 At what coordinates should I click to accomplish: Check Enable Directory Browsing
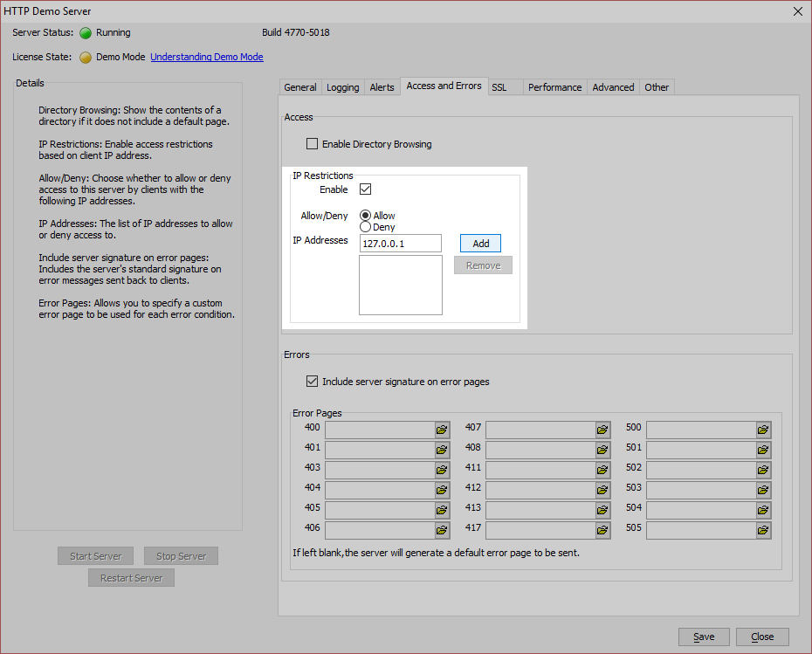pos(312,143)
